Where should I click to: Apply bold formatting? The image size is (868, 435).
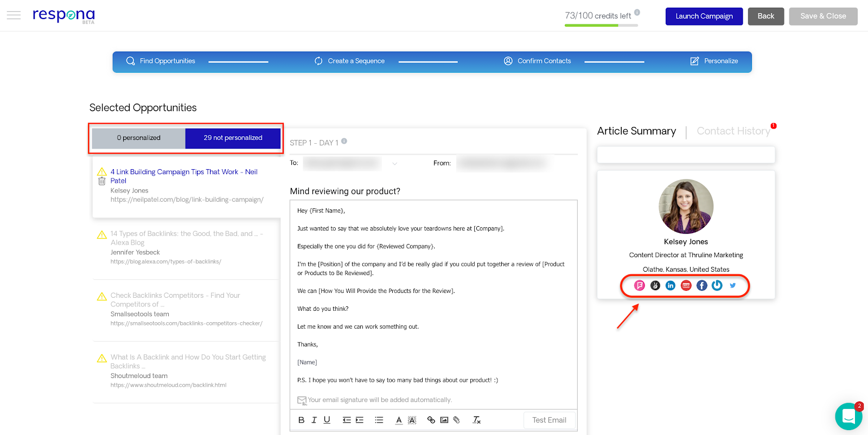[x=302, y=420]
